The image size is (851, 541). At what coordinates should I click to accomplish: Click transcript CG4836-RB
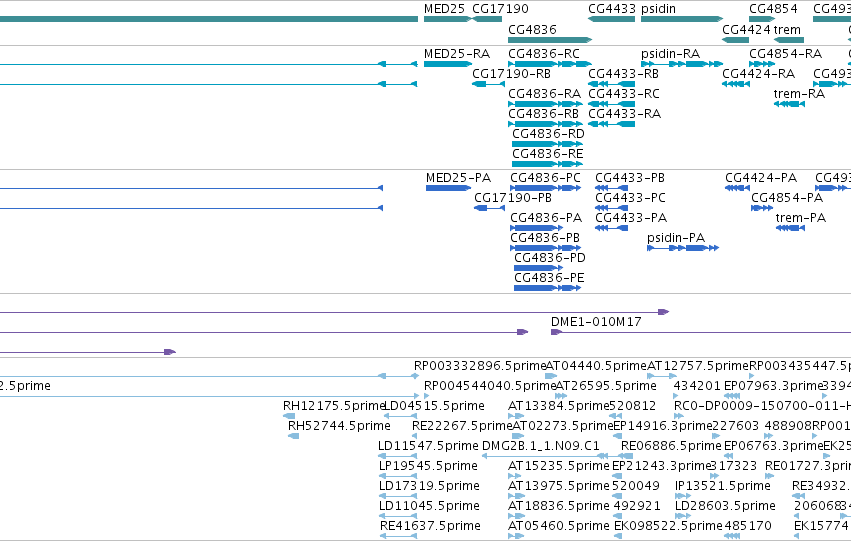[x=544, y=124]
